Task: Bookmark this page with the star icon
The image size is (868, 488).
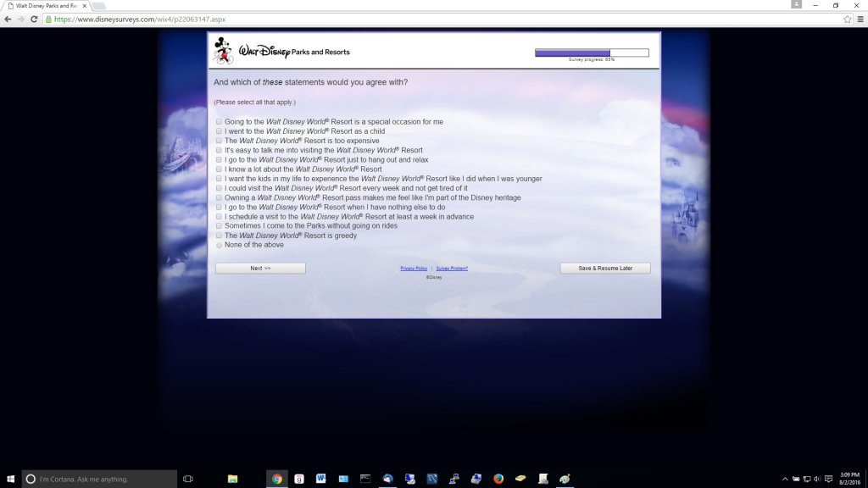Action: [847, 19]
